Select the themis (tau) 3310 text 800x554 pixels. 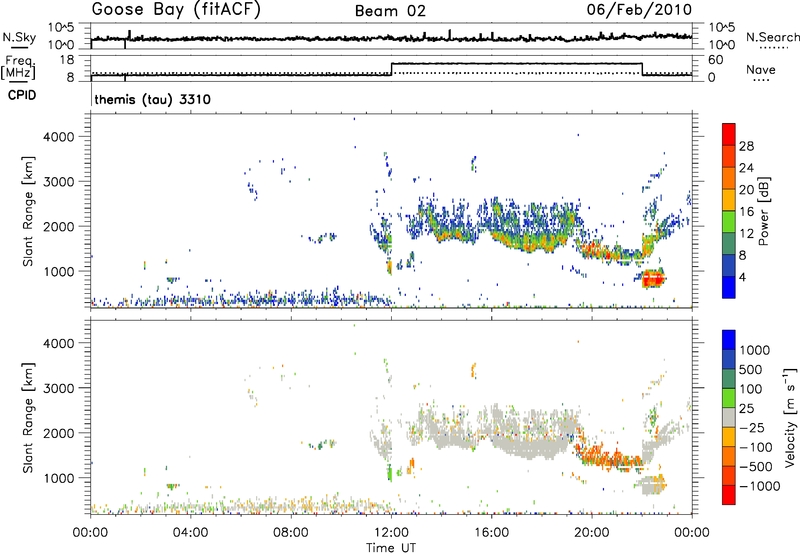point(153,99)
